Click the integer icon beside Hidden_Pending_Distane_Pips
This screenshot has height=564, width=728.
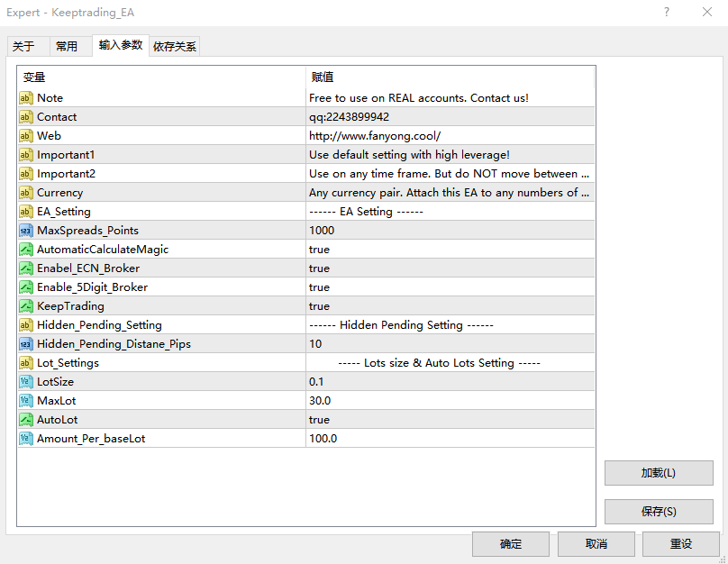(x=25, y=343)
